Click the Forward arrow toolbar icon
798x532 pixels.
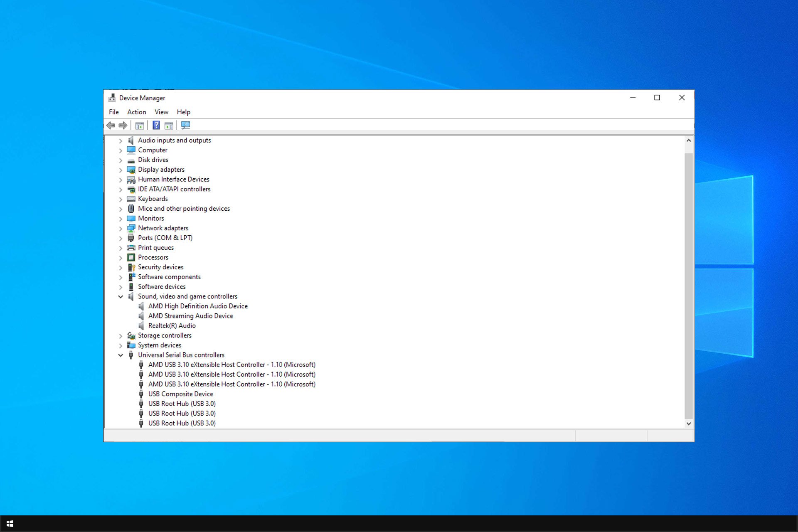(x=123, y=125)
